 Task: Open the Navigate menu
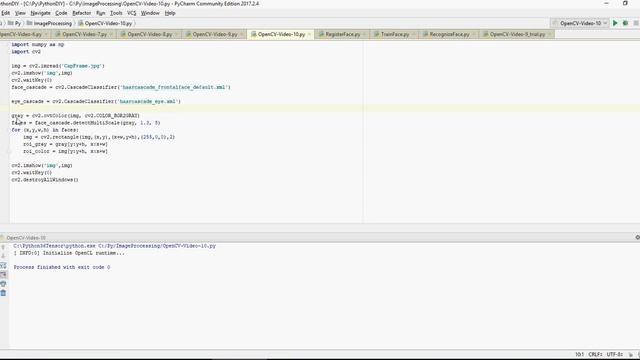pyautogui.click(x=40, y=13)
